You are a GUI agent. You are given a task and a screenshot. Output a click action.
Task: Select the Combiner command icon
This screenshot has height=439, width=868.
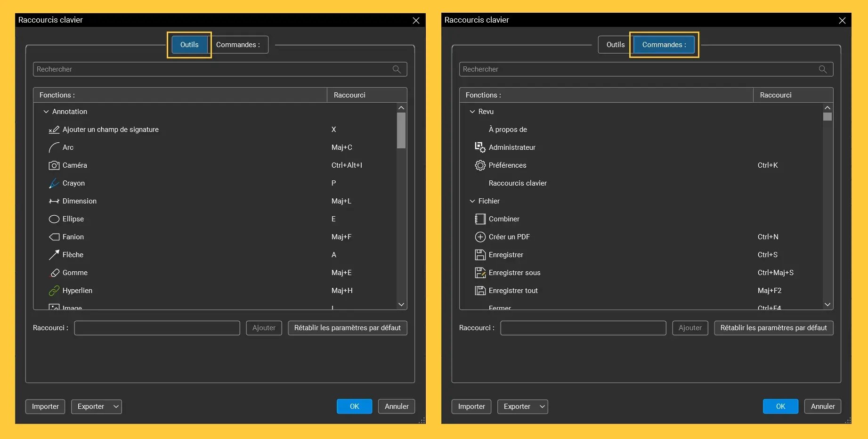(x=480, y=219)
